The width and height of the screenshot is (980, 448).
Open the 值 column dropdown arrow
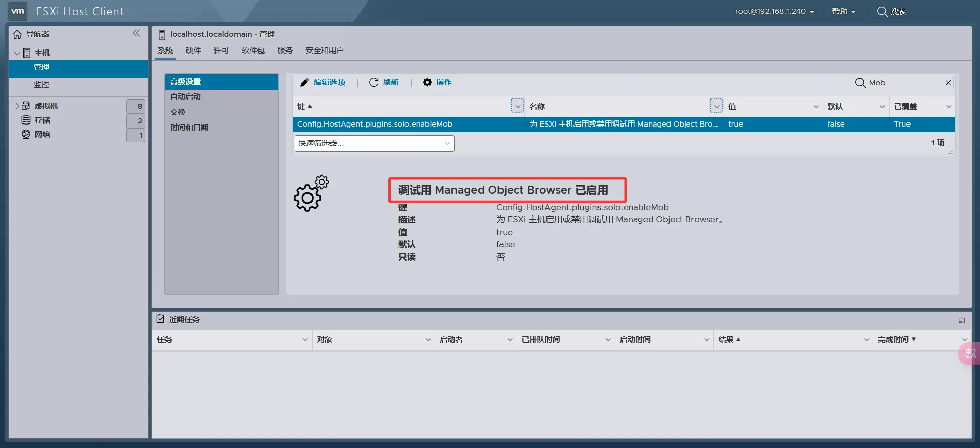pos(816,107)
